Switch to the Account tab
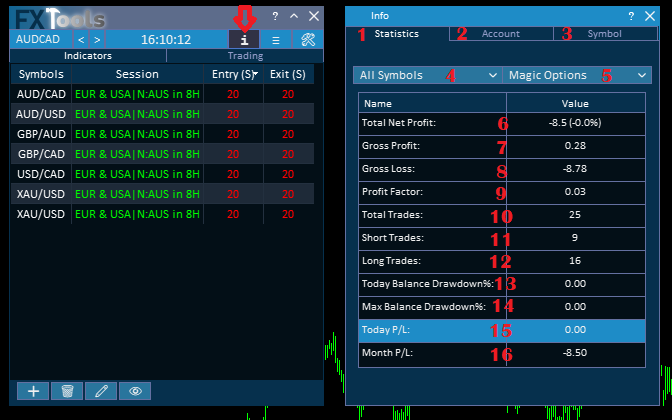This screenshot has width=672, height=420. point(501,33)
